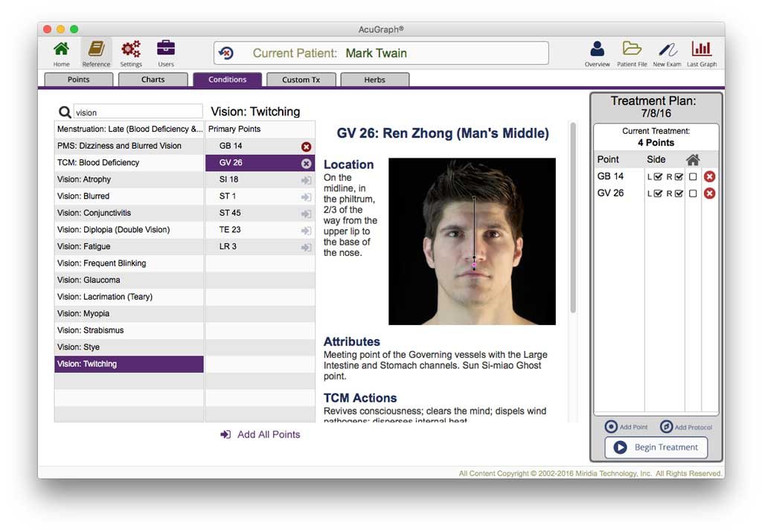View the Last Graph icon
The width and height of the screenshot is (762, 532).
tap(702, 48)
